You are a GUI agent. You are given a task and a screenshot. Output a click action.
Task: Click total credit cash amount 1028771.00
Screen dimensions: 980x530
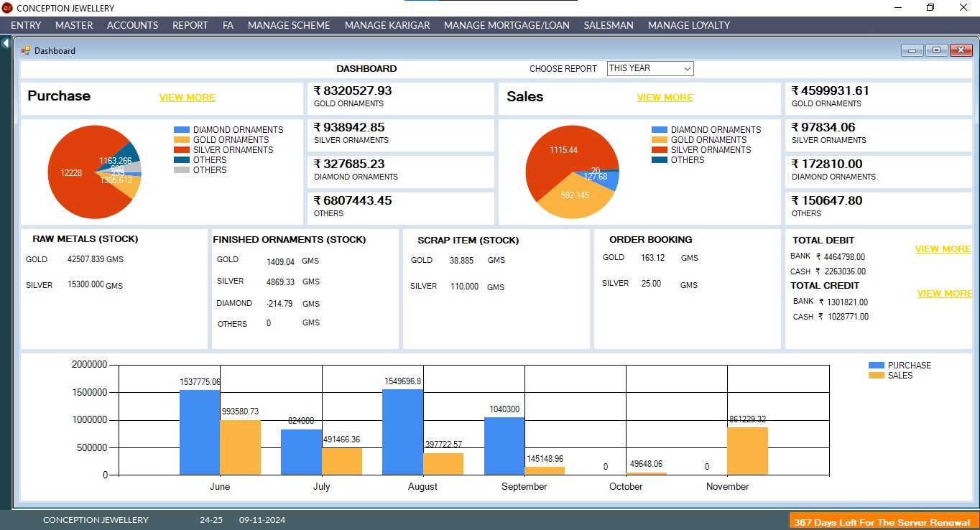coord(848,317)
